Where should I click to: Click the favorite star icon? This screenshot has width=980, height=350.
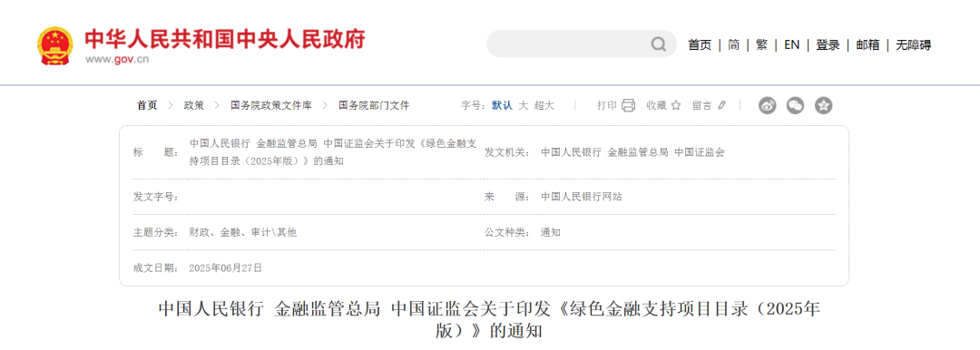tap(676, 105)
